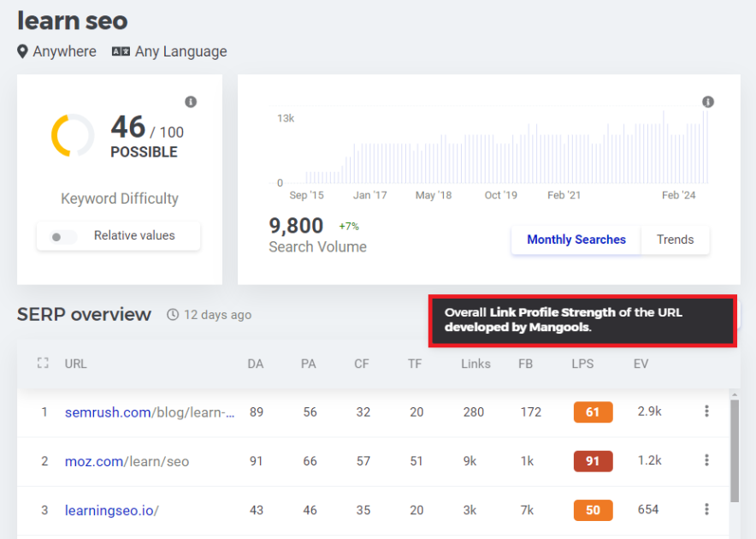The height and width of the screenshot is (539, 756).
Task: Switch to the Monthly Searches tab
Action: pos(576,240)
